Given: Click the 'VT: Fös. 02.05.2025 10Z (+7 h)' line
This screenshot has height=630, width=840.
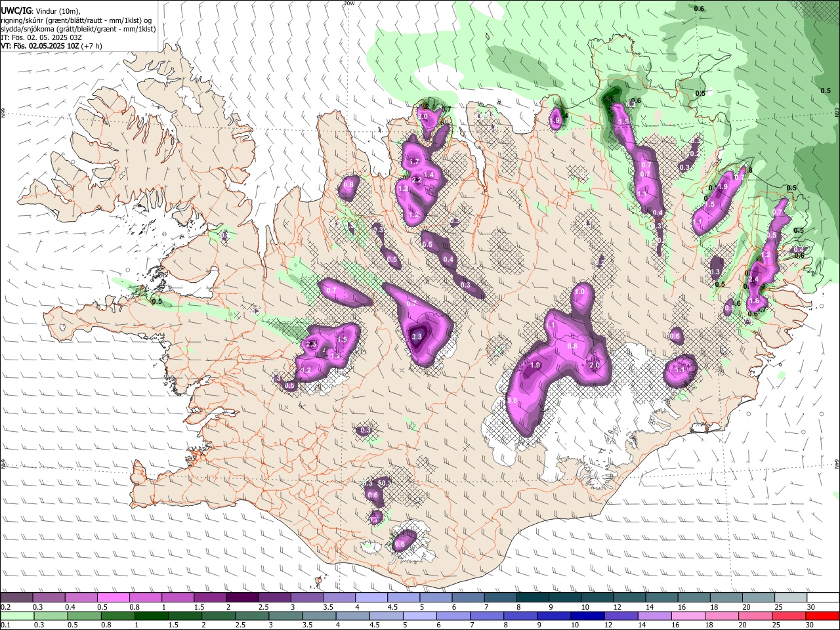Looking at the screenshot, I should pos(51,47).
